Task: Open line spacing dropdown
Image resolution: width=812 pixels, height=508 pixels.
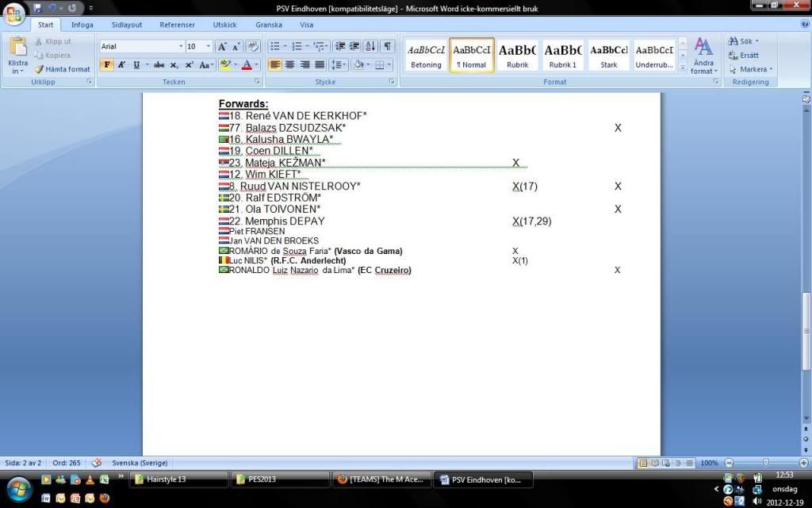Action: click(338, 65)
